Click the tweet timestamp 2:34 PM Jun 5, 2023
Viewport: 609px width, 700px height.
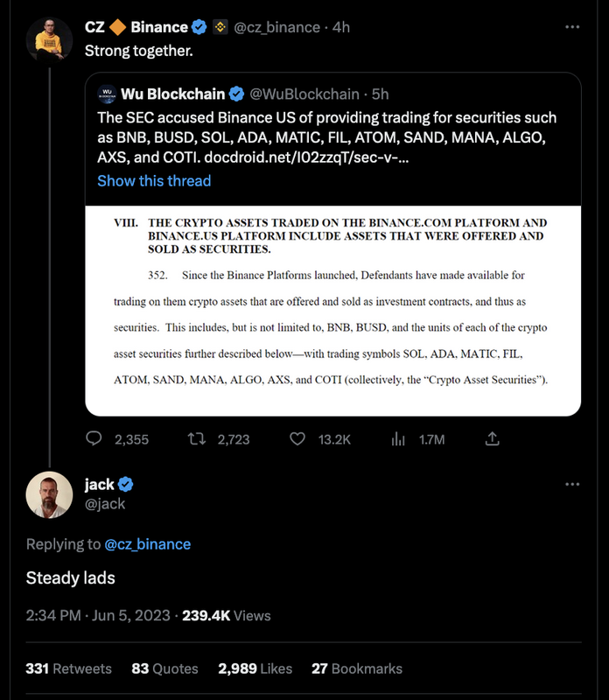98,616
